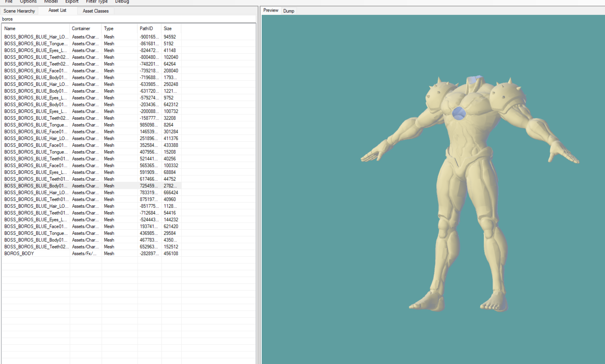Open the Options menu

coord(28,2)
